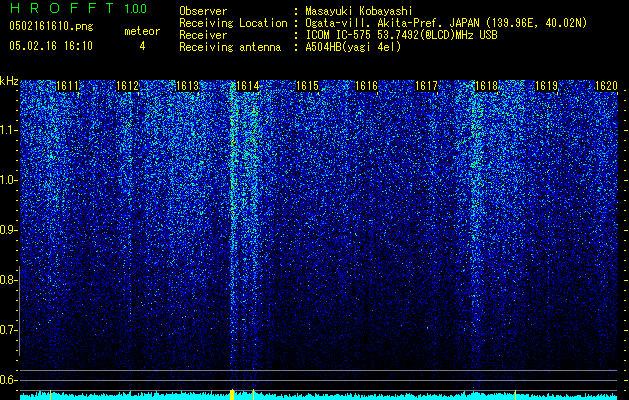The width and height of the screenshot is (629, 400).
Task: Click the Observer name Masayuki Kobayashi
Action: [x=359, y=11]
